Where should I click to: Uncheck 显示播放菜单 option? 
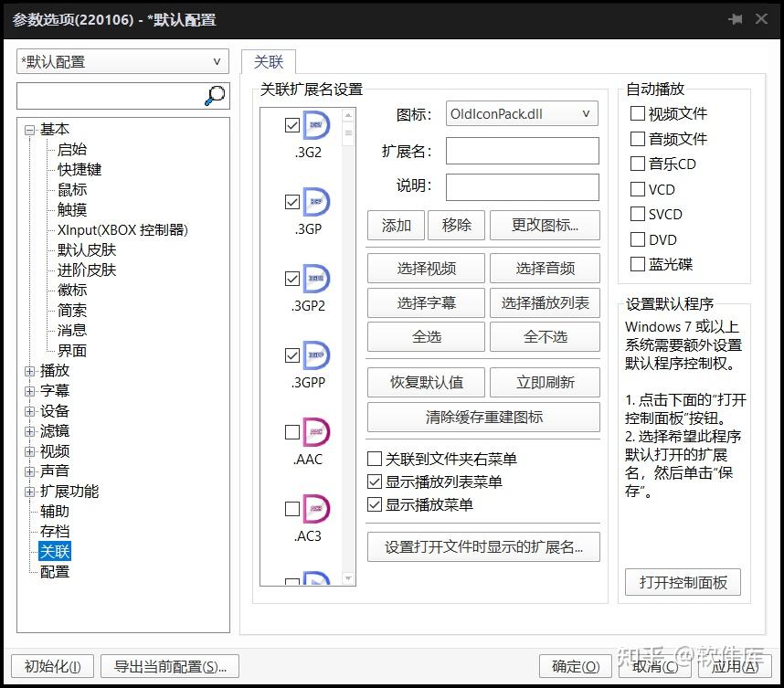[375, 504]
